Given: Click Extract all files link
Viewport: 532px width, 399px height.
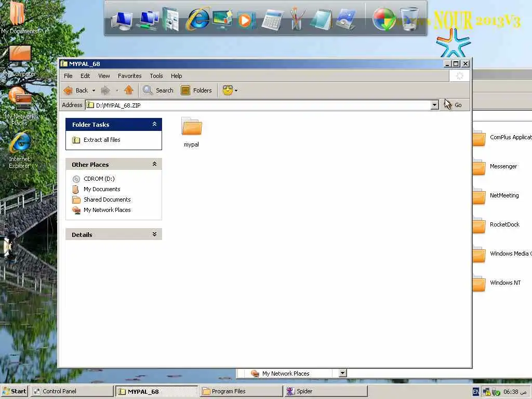Looking at the screenshot, I should (x=102, y=140).
